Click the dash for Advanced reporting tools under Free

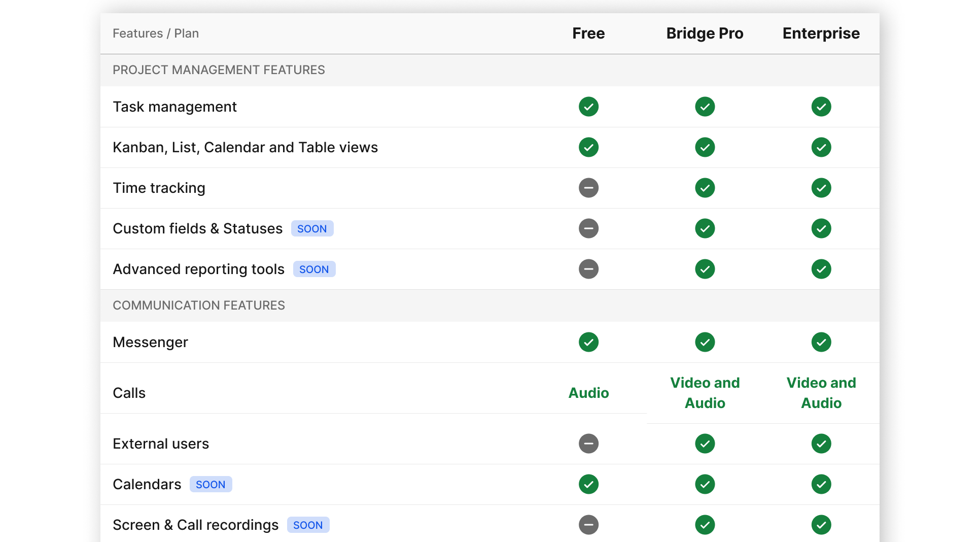pos(588,269)
